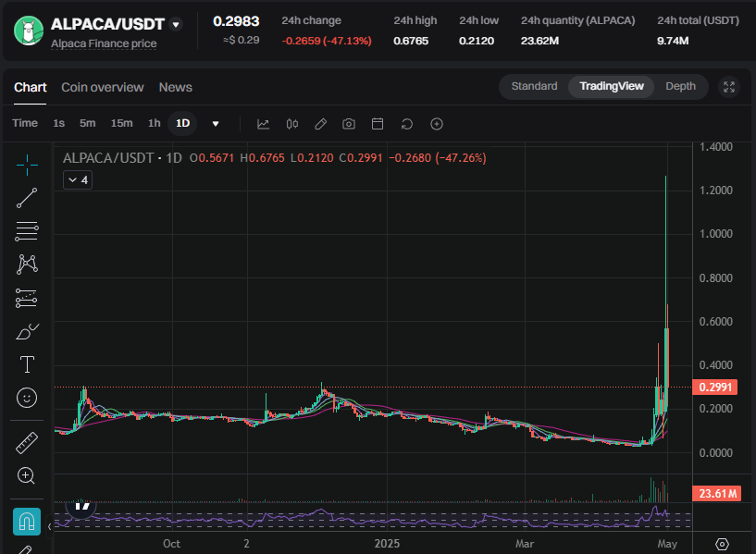Screen dimensions: 756x554
Task: Open the indicators chart icon
Action: (x=263, y=124)
